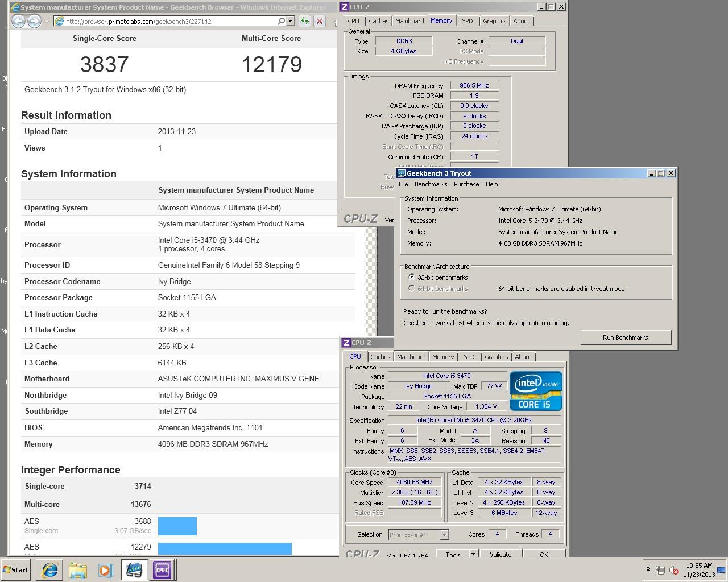Click motherboard text ASUSTeK MAXIMUS V GENE
Screen dimensions: 728x582
(238, 379)
